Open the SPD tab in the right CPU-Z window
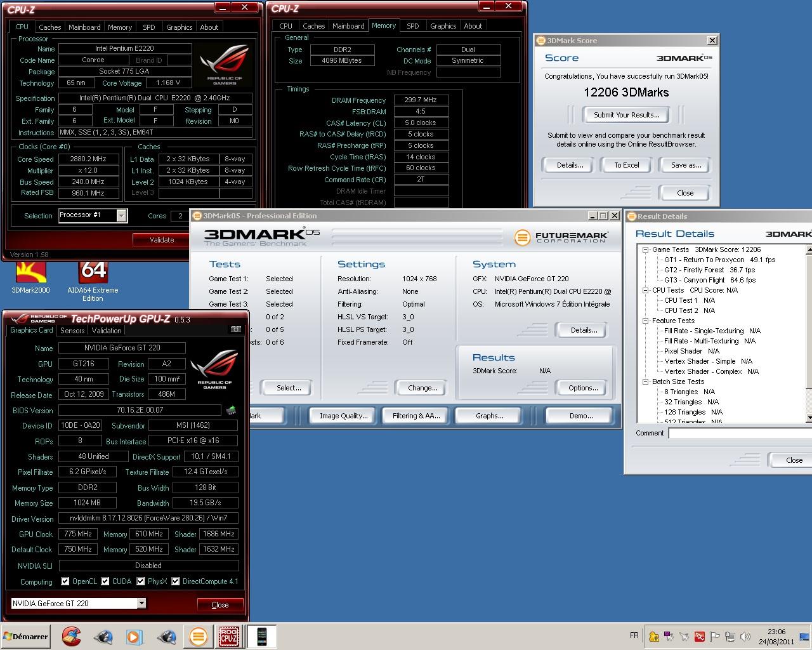The width and height of the screenshot is (812, 650). 412,26
